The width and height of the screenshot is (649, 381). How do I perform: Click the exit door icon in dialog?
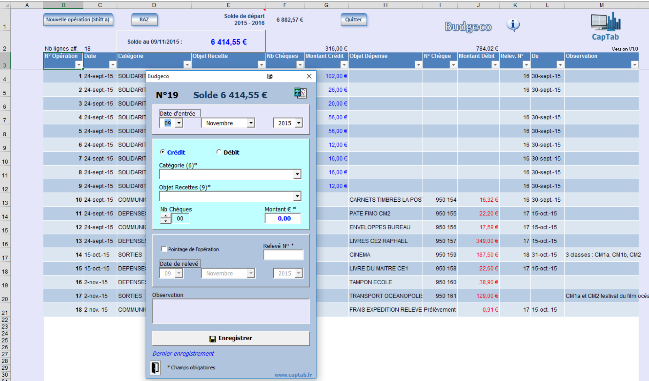point(155,367)
